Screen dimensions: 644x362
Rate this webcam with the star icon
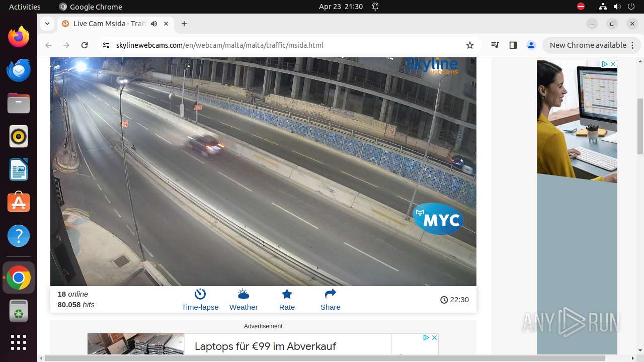click(287, 300)
